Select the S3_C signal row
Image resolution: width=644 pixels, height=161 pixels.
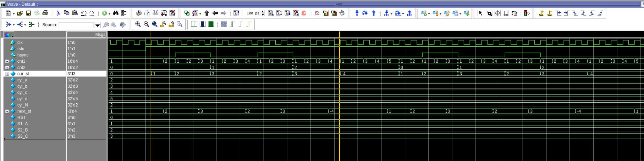[34, 136]
